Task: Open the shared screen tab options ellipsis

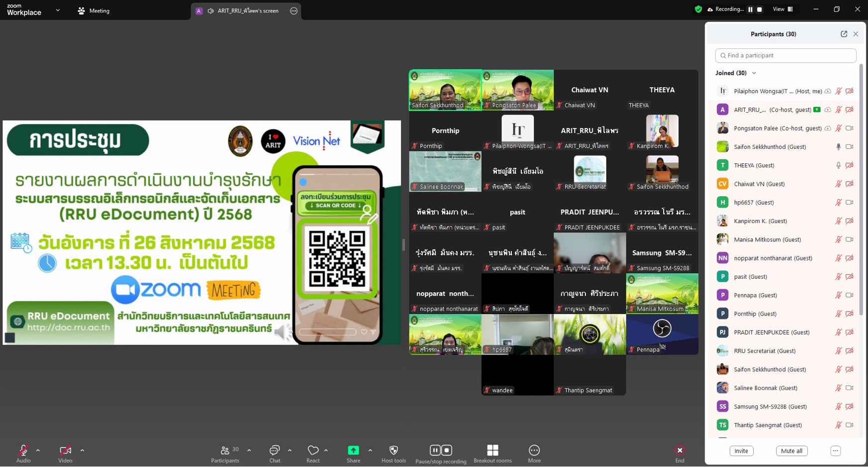Action: click(x=293, y=10)
